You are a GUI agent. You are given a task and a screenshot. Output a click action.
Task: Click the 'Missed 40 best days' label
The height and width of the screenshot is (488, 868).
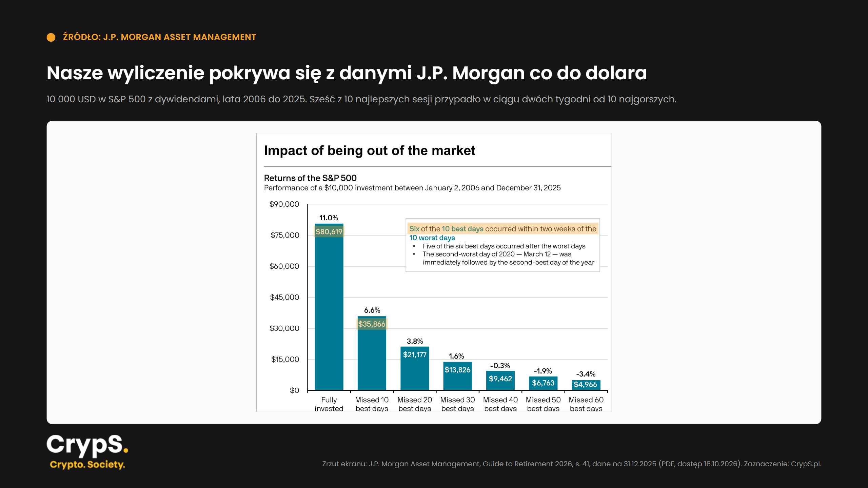(x=500, y=404)
